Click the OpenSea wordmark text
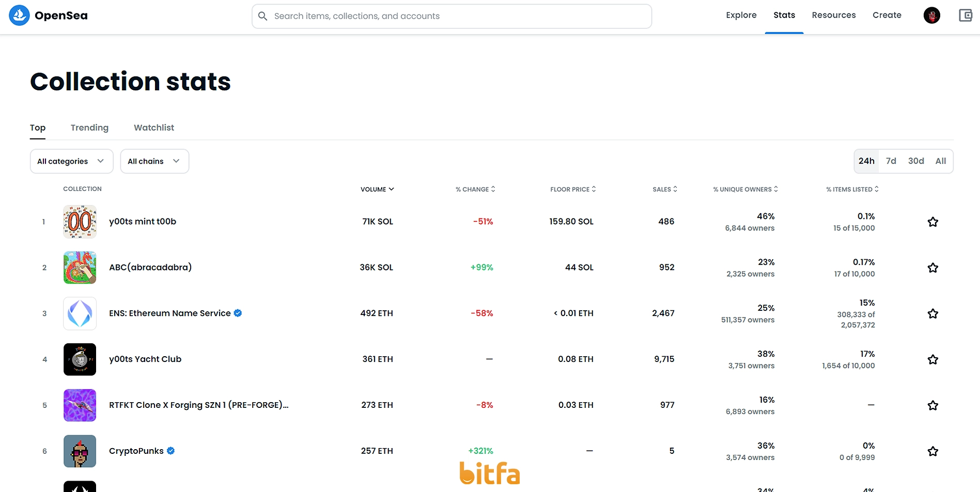 61,15
